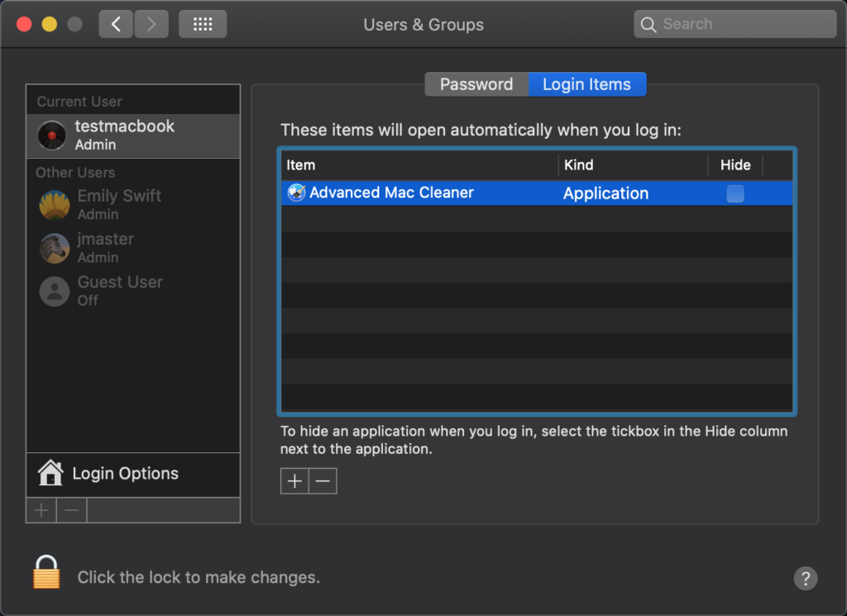Viewport: 847px width, 616px height.
Task: Select Guest User in the sidebar
Action: click(119, 290)
